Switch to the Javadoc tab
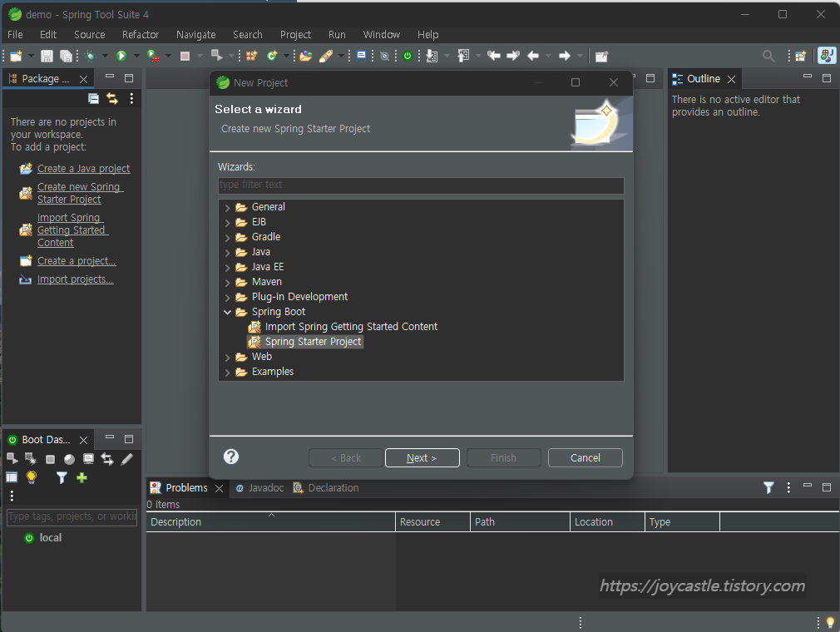Viewport: 840px width, 632px height. (x=259, y=488)
